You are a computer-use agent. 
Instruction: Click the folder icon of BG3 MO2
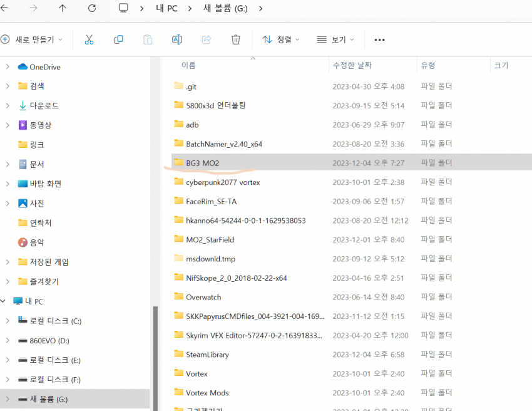pos(178,162)
